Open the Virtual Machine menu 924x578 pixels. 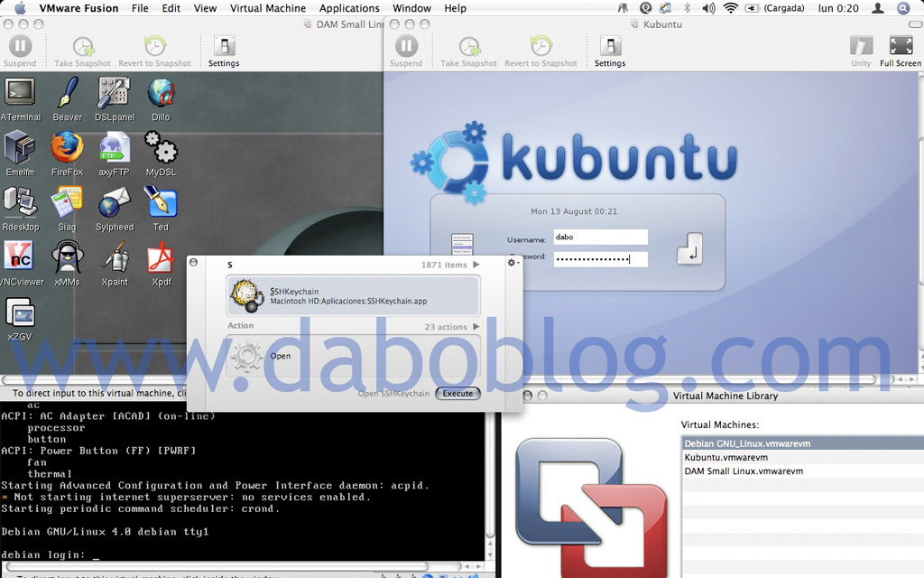[x=268, y=8]
